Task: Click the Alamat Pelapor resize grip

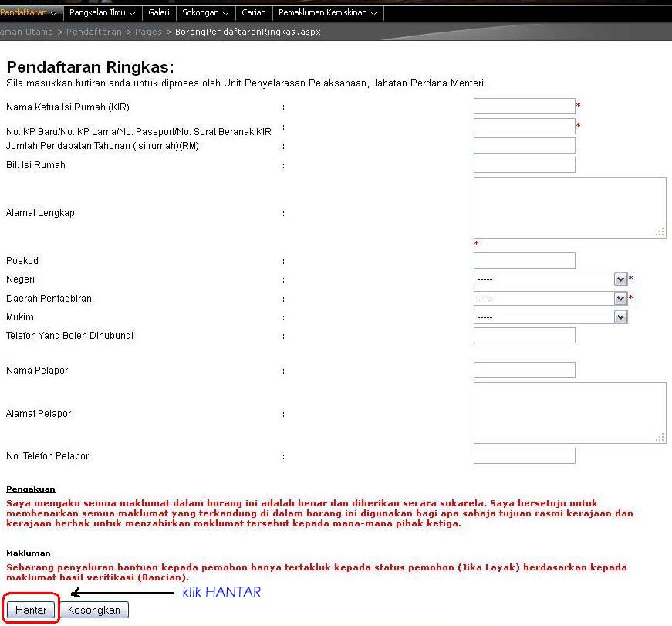Action: [660, 438]
